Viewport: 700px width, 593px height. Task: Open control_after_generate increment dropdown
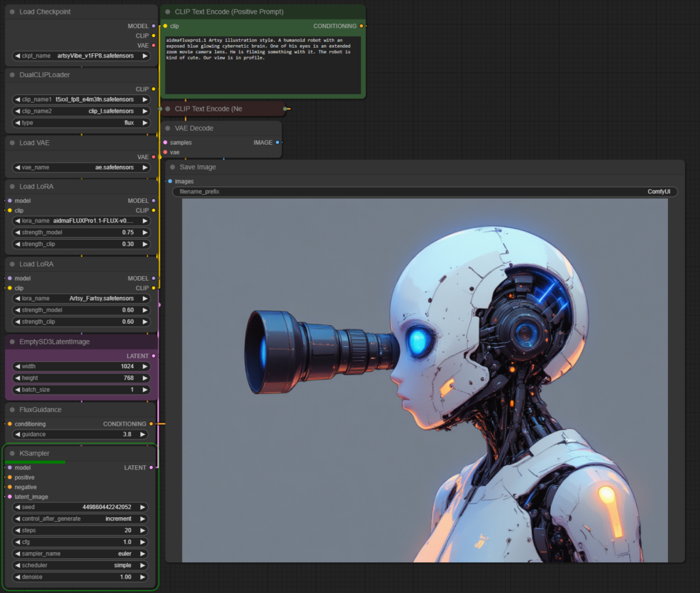81,519
